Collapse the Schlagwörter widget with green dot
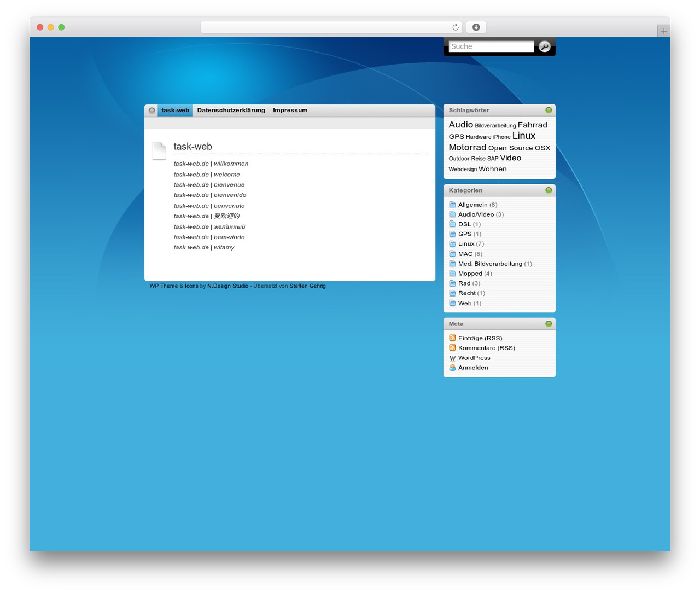Image resolution: width=700 pixels, height=593 pixels. 549,111
